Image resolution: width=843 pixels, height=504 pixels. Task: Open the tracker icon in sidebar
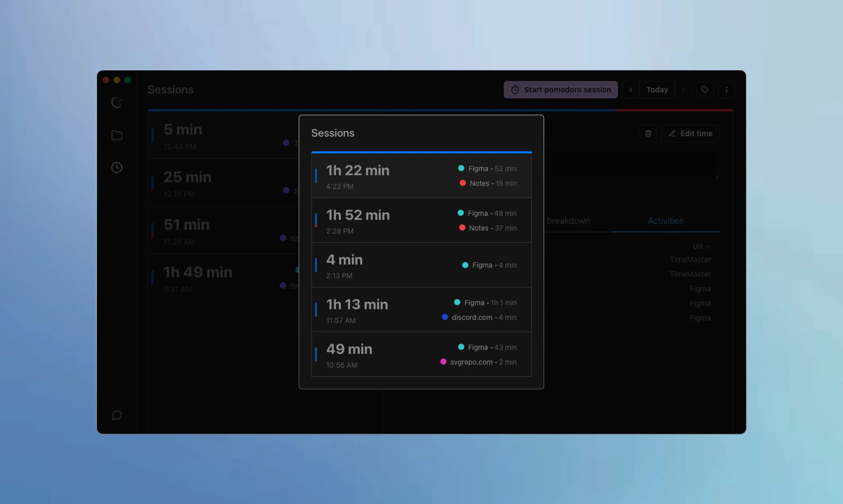tap(117, 103)
